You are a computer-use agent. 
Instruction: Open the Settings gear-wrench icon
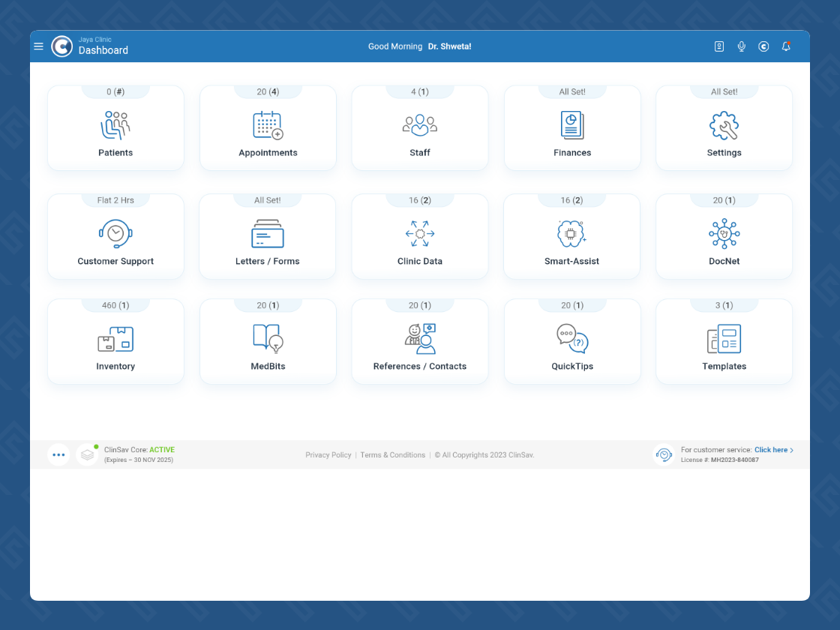click(724, 126)
